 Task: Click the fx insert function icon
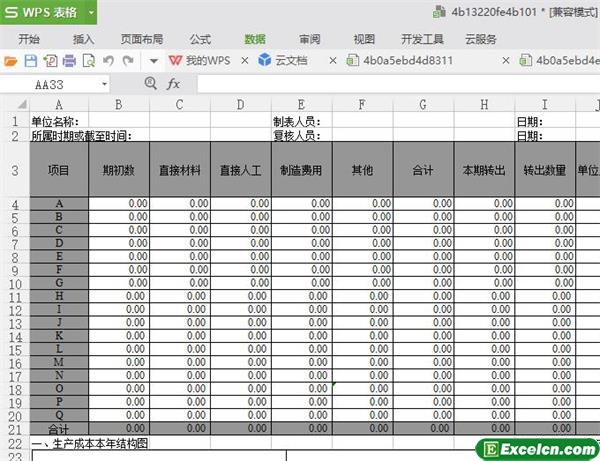(x=174, y=85)
